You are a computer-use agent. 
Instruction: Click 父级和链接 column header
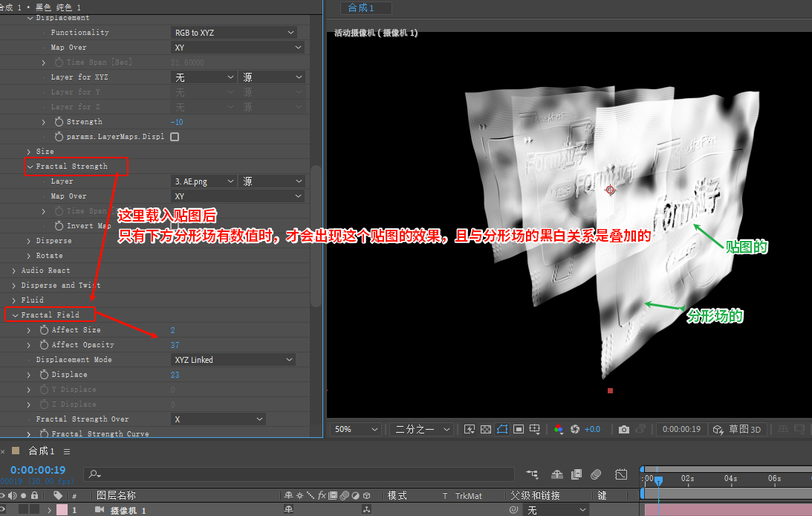[536, 495]
